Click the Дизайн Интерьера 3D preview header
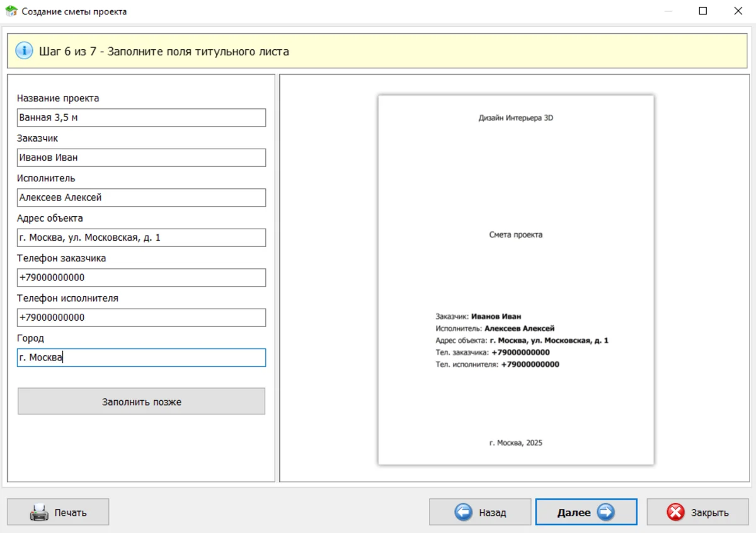 [515, 118]
